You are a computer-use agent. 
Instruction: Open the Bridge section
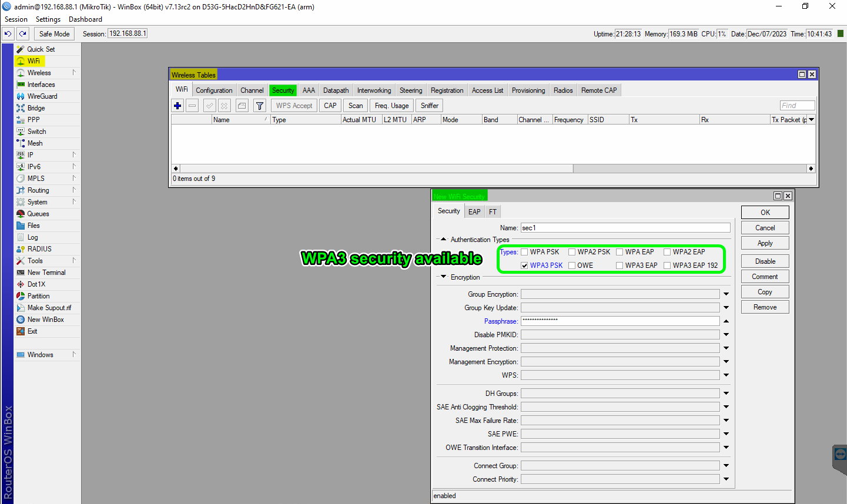click(36, 108)
